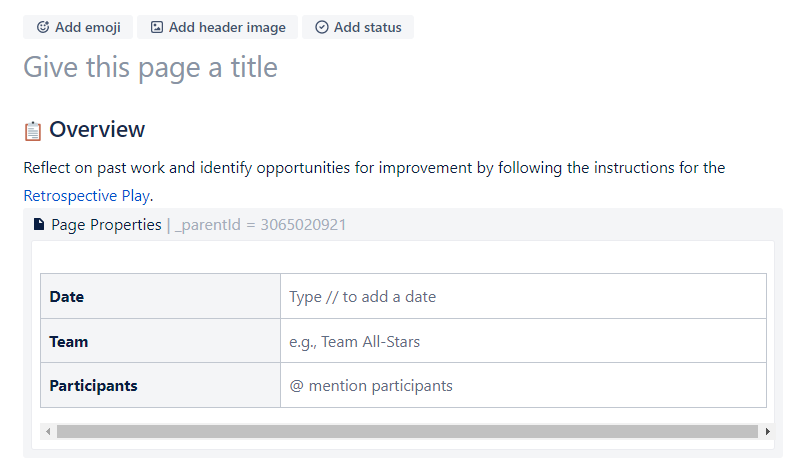Open the Retrospective Play link
The height and width of the screenshot is (471, 796).
pyautogui.click(x=86, y=195)
